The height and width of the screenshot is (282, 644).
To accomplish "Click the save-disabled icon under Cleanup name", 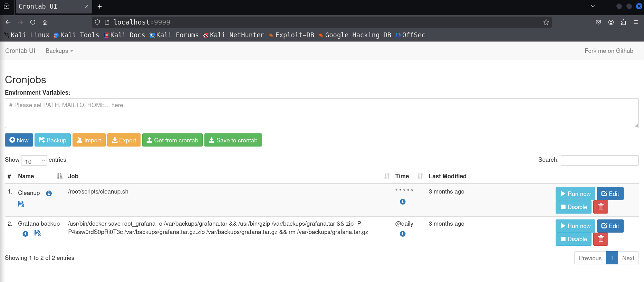I will [x=21, y=204].
